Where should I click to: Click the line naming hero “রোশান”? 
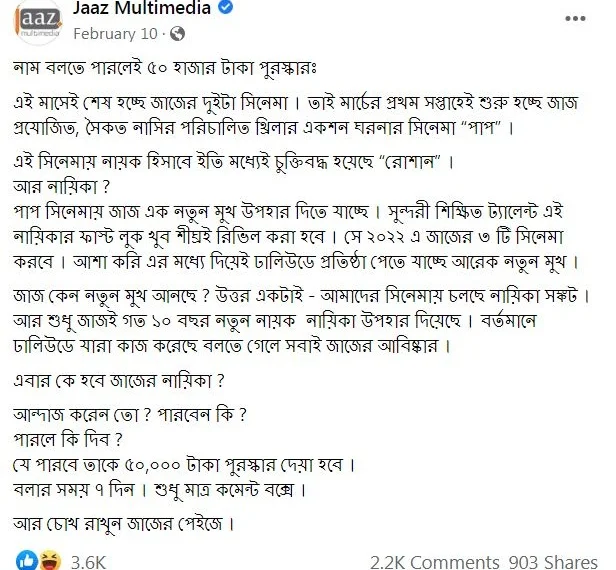pyautogui.click(x=233, y=162)
